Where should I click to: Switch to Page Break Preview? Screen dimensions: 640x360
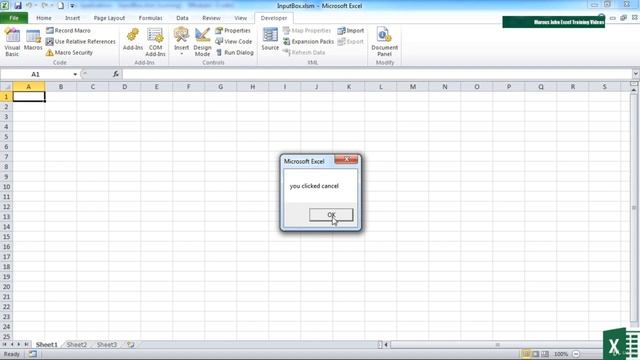[x=544, y=354]
